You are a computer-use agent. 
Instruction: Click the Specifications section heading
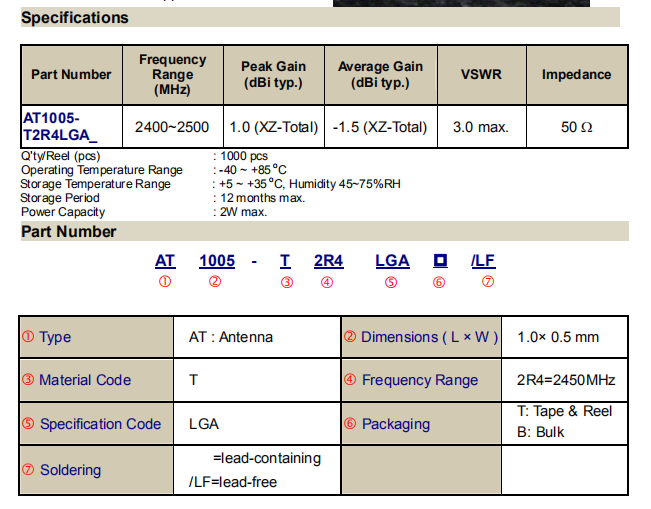75,18
